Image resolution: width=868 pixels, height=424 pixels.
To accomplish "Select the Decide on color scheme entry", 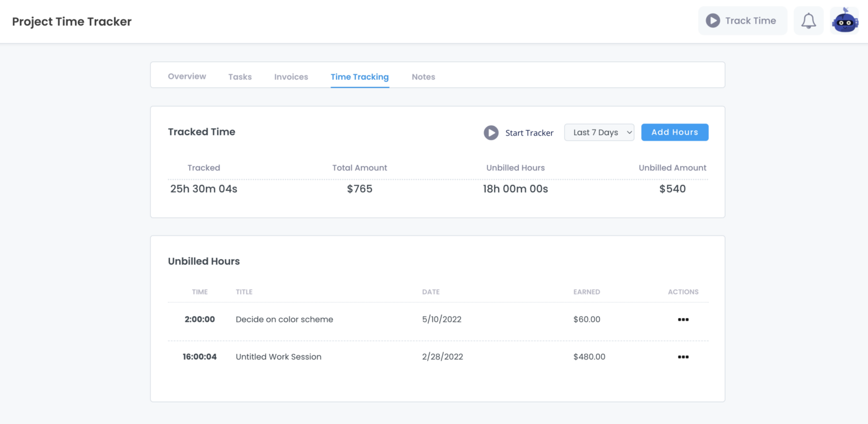I will pos(284,319).
